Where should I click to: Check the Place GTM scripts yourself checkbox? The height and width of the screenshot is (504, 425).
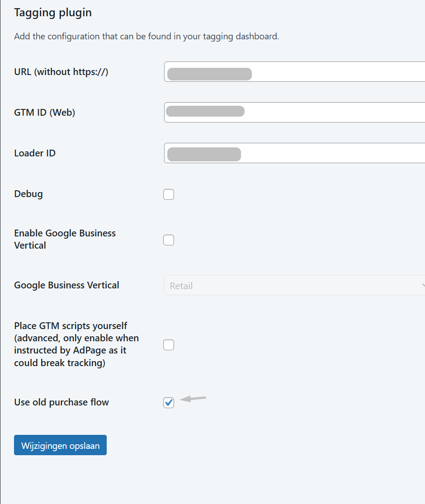click(169, 345)
